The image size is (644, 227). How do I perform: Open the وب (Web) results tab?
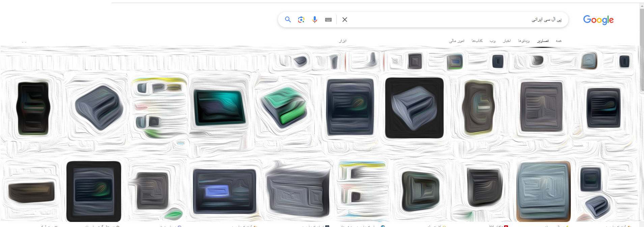click(493, 41)
